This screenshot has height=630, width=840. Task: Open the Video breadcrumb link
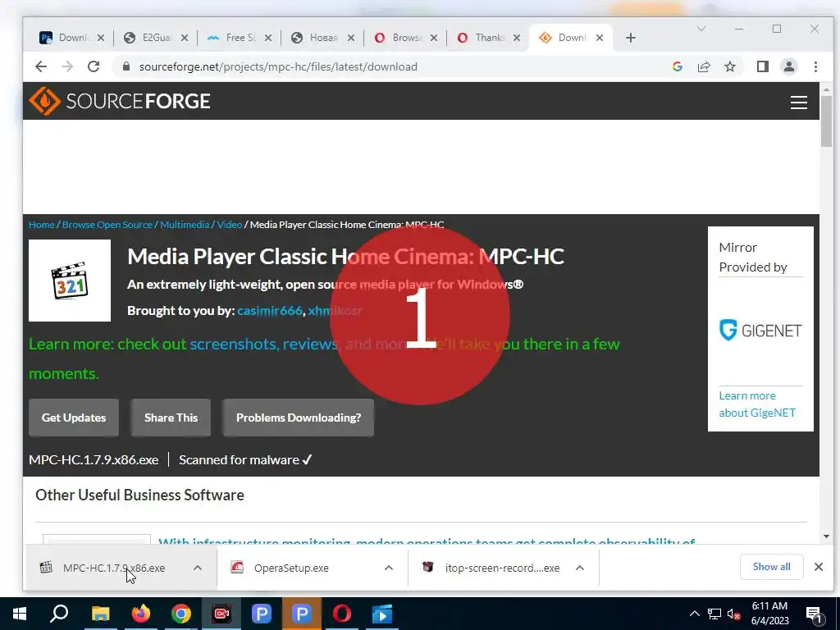[x=230, y=225]
